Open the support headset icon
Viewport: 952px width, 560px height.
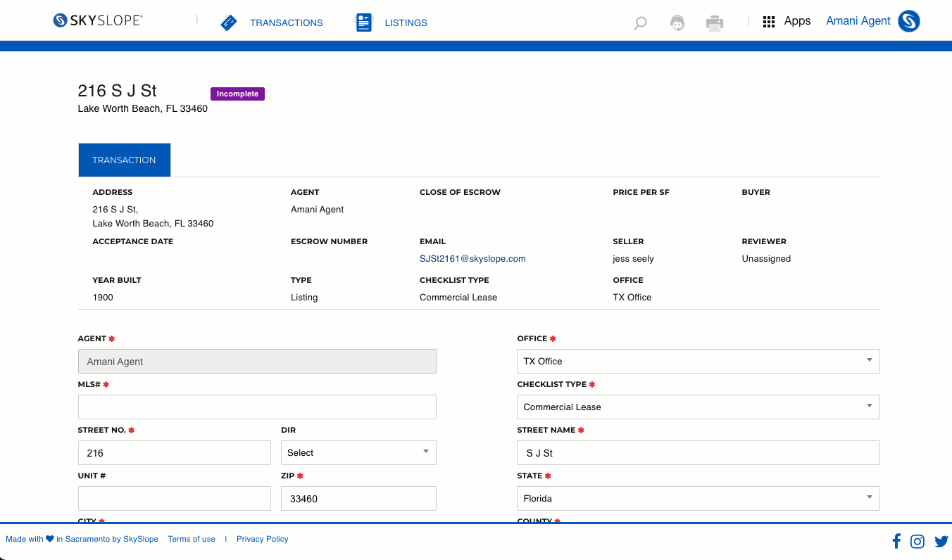pos(677,23)
